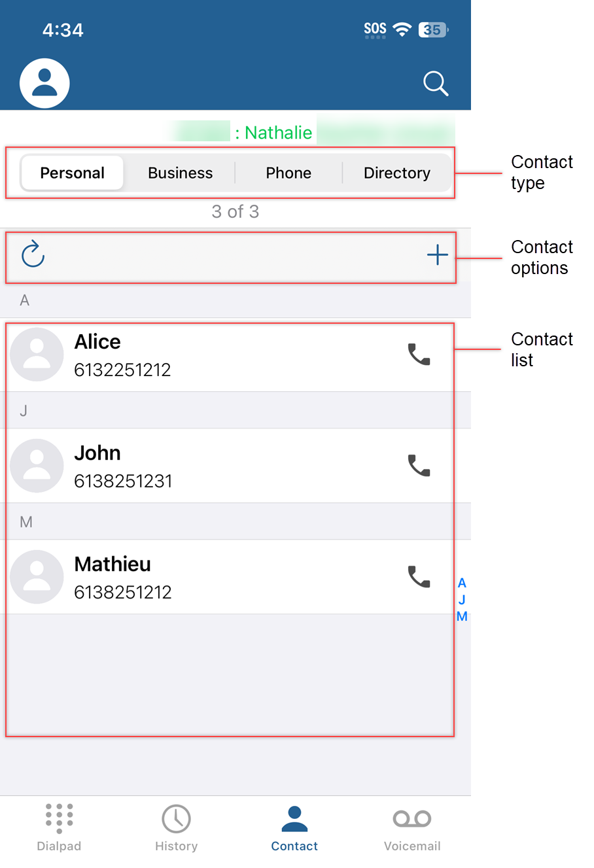Select the Phone contacts tab
The width and height of the screenshot is (594, 868).
288,173
